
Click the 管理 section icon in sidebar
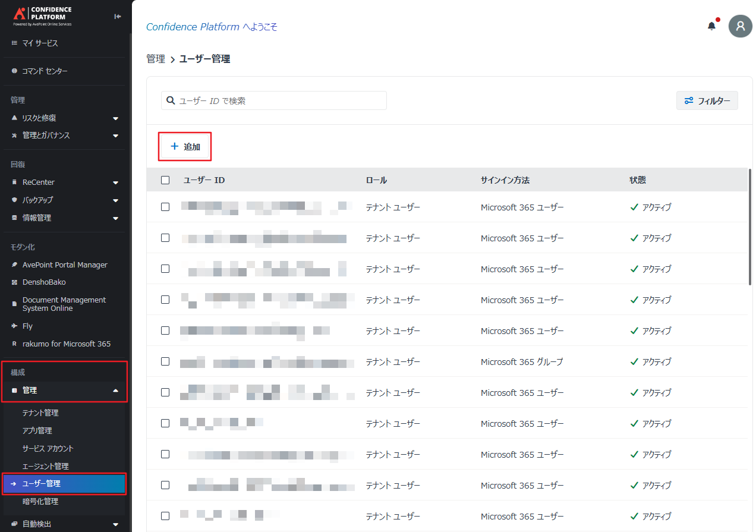pos(14,391)
